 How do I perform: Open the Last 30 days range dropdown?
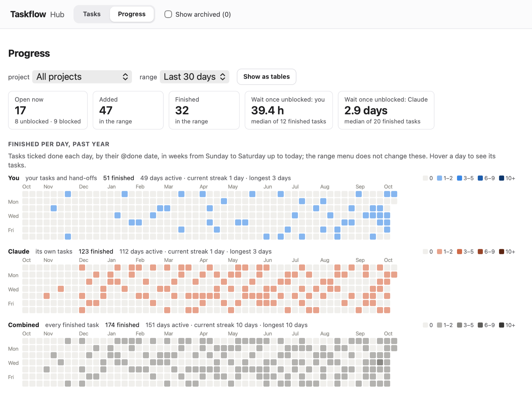tap(194, 77)
